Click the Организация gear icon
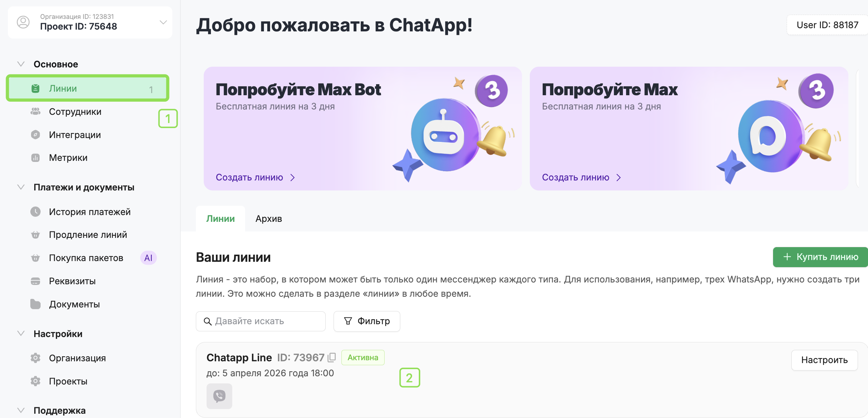 click(x=35, y=358)
